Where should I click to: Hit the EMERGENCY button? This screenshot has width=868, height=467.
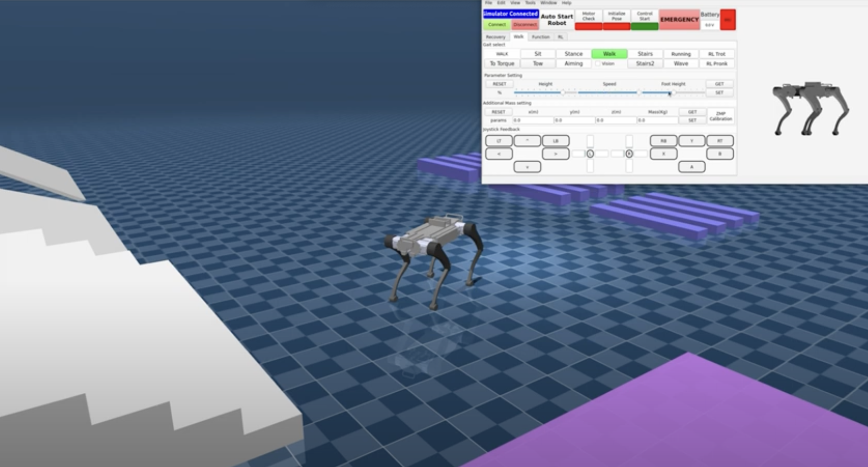click(x=679, y=19)
